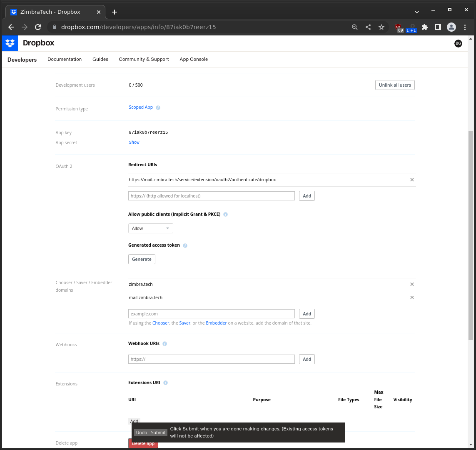This screenshot has height=450, width=476.
Task: Click the Webhook URIs https:// input field
Action: [x=211, y=359]
